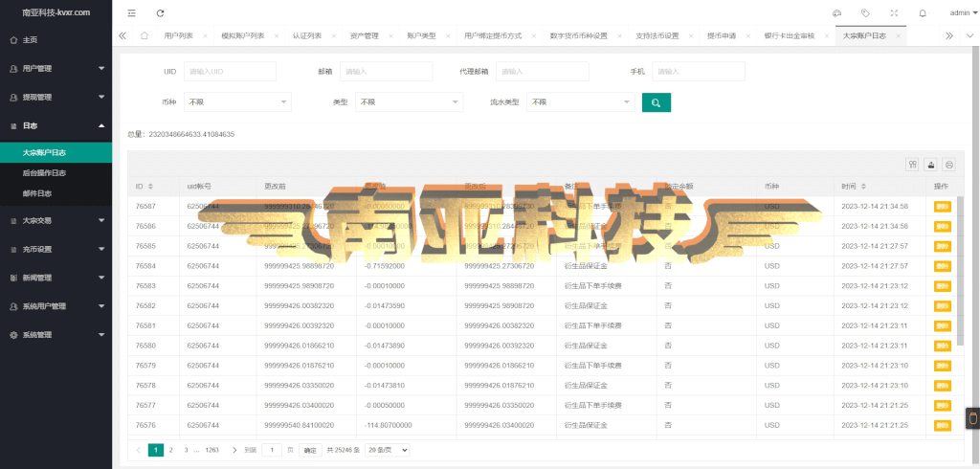Click the tag note icon in the top bar
Viewport: 980px width, 469px height.
[865, 12]
